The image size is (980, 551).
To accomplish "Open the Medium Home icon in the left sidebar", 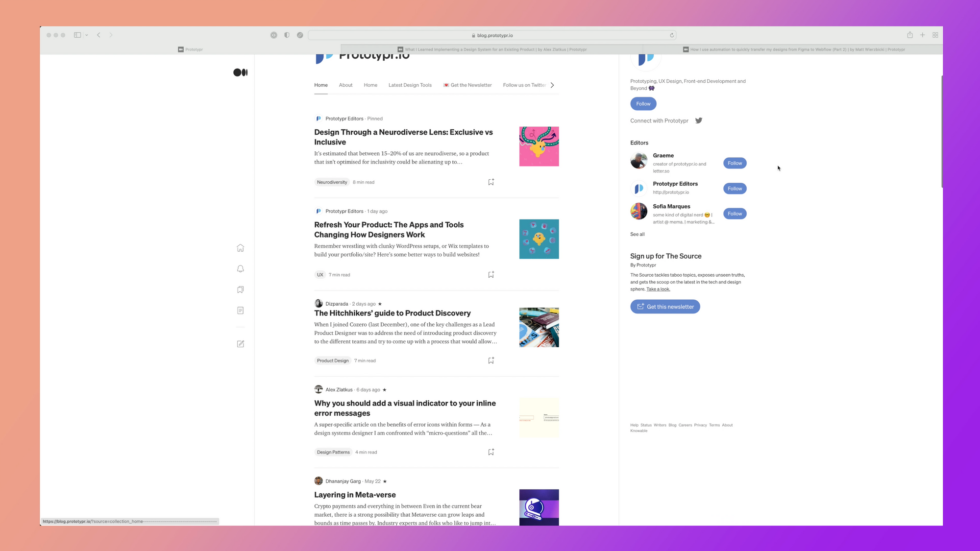I will (x=240, y=248).
